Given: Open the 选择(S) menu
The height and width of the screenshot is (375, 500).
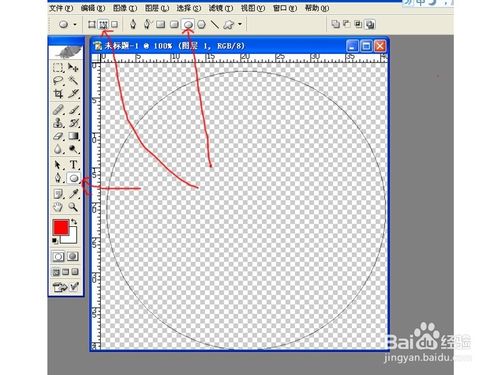Looking at the screenshot, I should [x=189, y=8].
